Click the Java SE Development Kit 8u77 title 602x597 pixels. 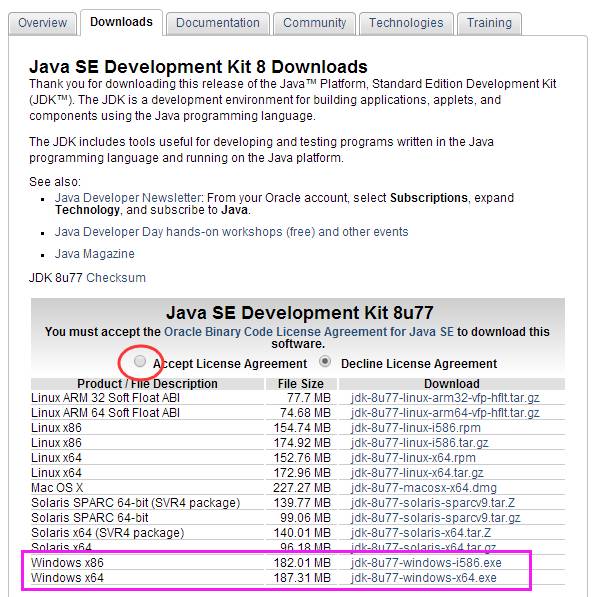coord(300,313)
